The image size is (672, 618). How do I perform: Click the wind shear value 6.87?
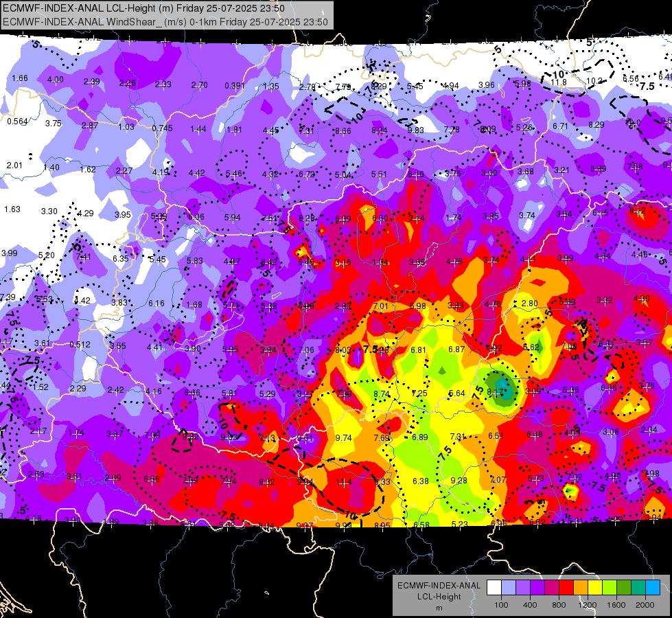click(456, 350)
